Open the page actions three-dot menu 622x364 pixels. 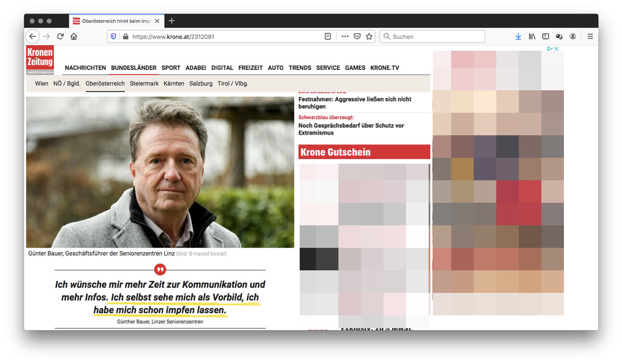coord(345,37)
